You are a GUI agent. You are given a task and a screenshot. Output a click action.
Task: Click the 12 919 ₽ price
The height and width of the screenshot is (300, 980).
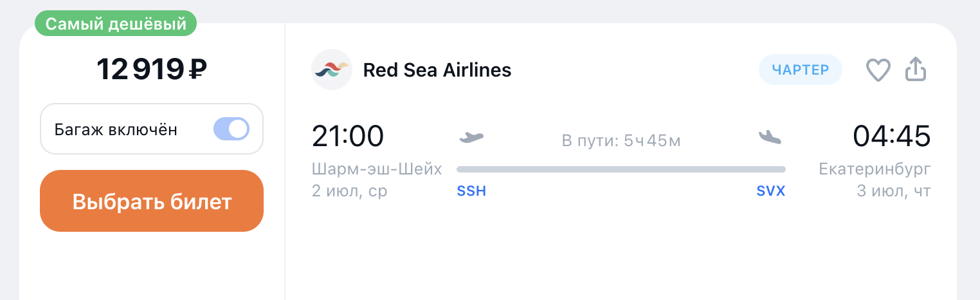(x=152, y=70)
